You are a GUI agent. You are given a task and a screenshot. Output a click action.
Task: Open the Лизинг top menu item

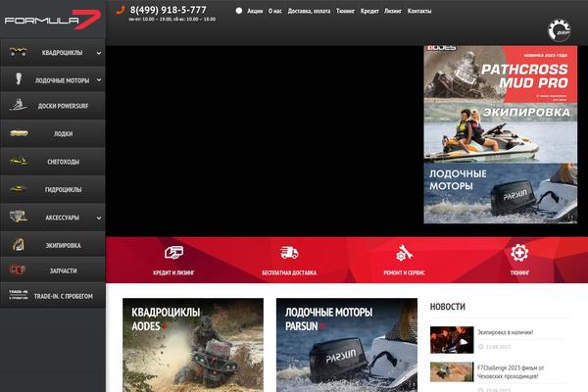coord(393,11)
